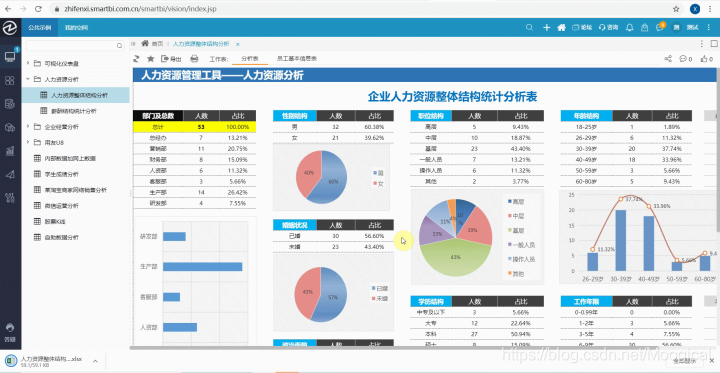Click the 导出 export button
Image resolution: width=720 pixels, height=373 pixels.
point(171,59)
